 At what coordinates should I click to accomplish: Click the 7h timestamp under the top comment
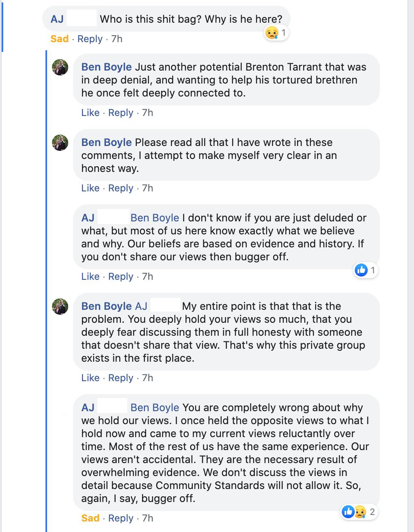pos(116,39)
